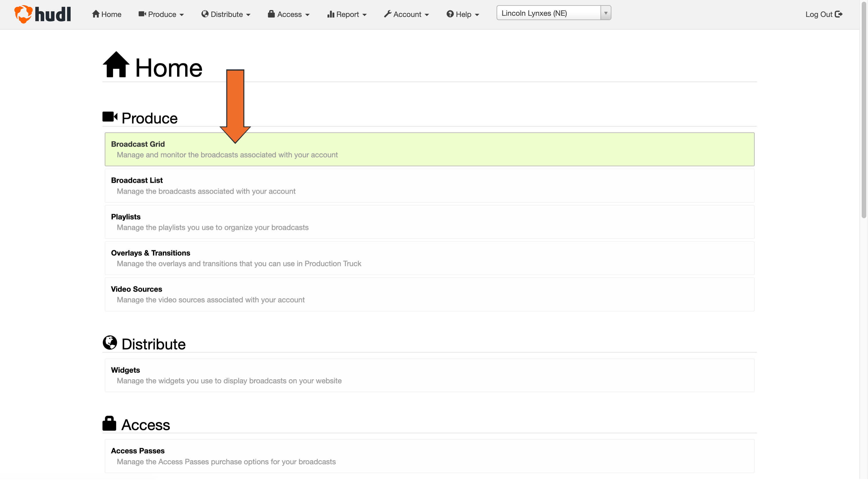Select the home icon in the navigation bar

(x=96, y=14)
